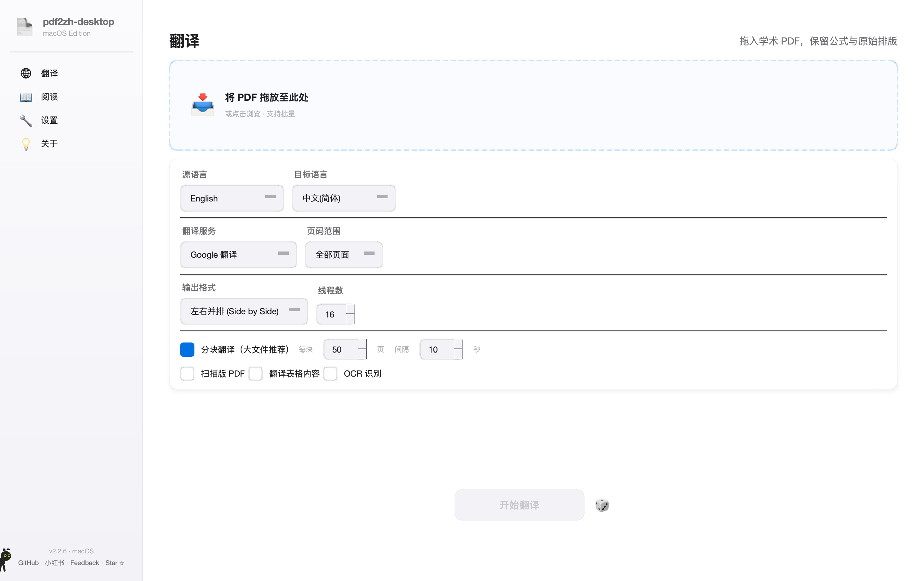This screenshot has height=581, width=924.
Task: Open the 源语言 English dropdown
Action: 232,198
